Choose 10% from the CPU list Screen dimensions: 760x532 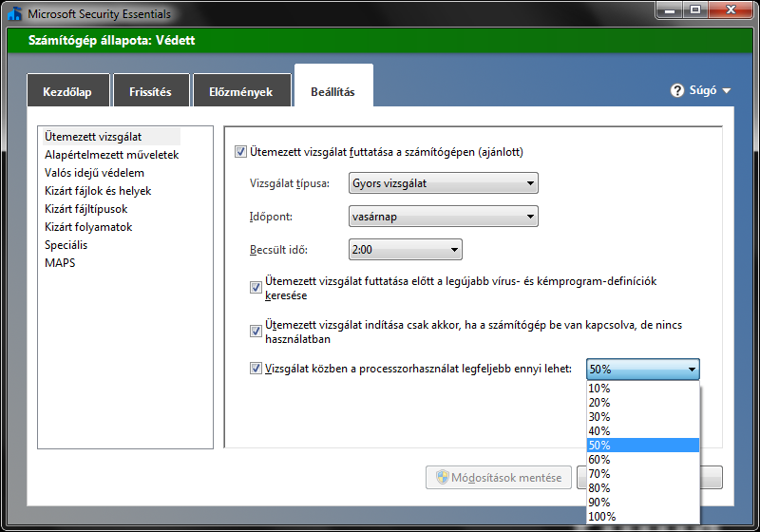click(x=643, y=389)
